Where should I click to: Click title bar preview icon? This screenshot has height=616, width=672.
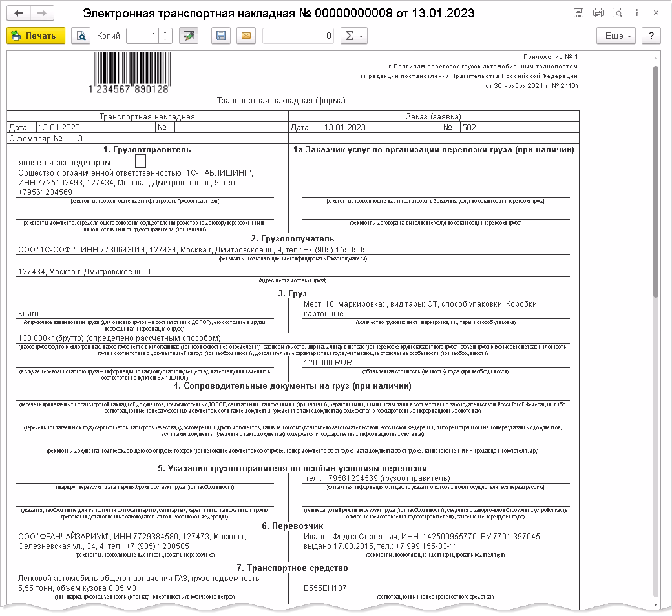pyautogui.click(x=618, y=13)
